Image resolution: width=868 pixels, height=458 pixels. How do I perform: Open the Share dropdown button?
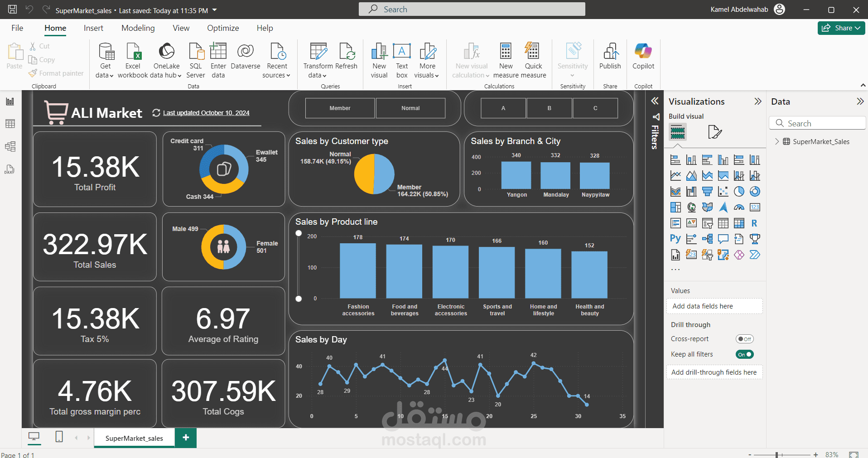pyautogui.click(x=841, y=28)
